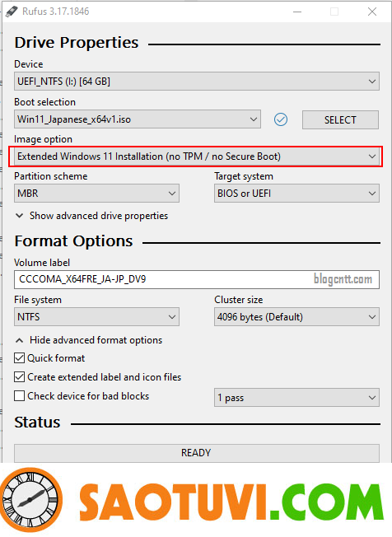Open the Image option dropdown
The image size is (392, 537).
(x=197, y=156)
